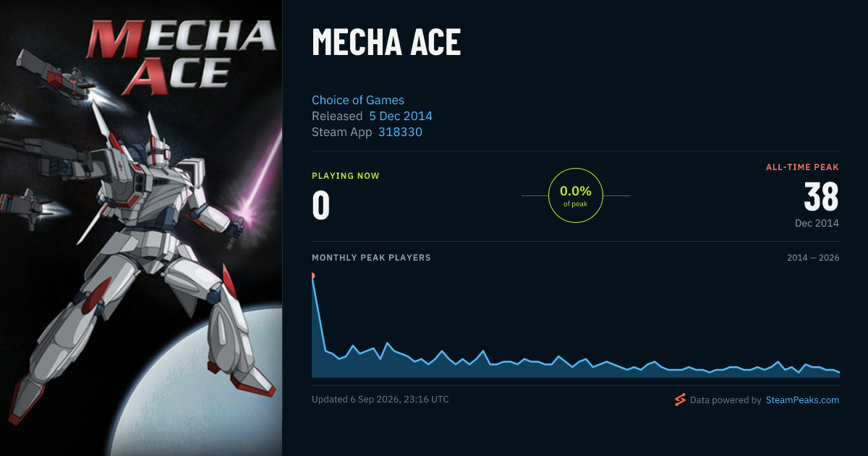Click the all-time peak value 38
Image resolution: width=868 pixels, height=456 pixels.
pyautogui.click(x=821, y=197)
